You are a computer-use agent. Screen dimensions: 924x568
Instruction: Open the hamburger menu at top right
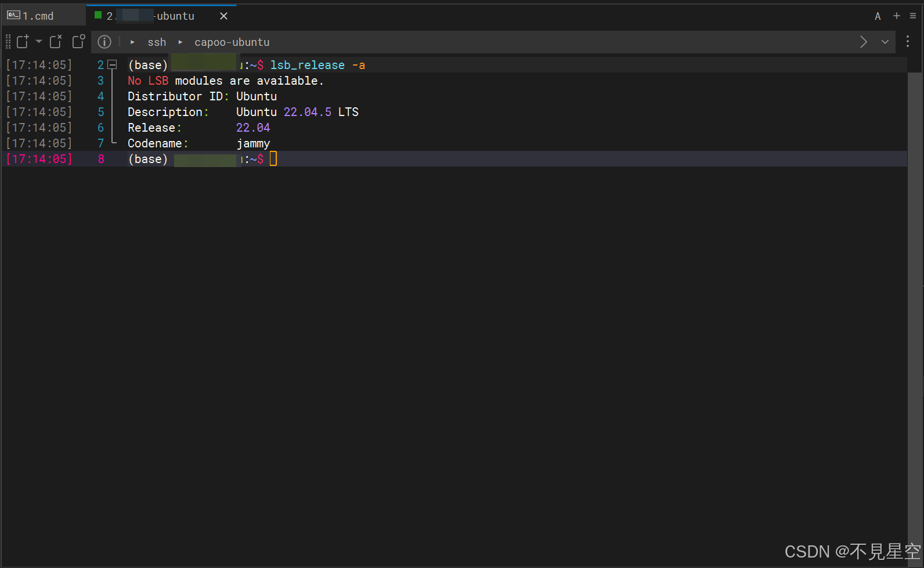coord(913,16)
